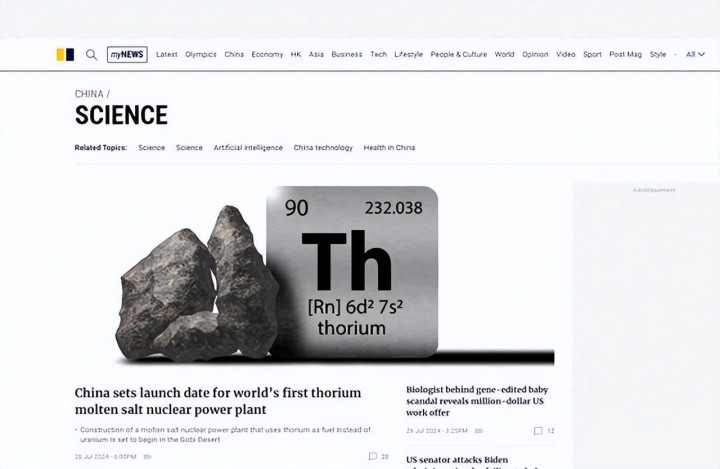720x469 pixels.
Task: Open Post Mag section
Action: [625, 54]
